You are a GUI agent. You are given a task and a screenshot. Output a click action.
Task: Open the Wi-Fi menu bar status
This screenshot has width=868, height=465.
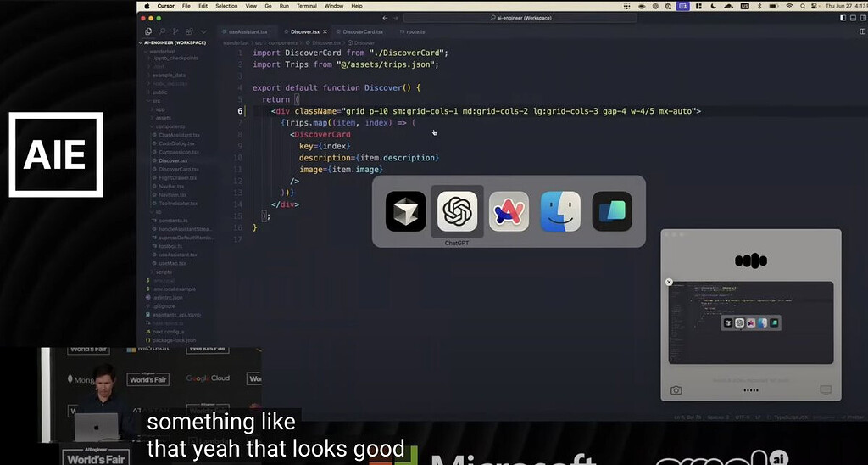click(x=789, y=6)
